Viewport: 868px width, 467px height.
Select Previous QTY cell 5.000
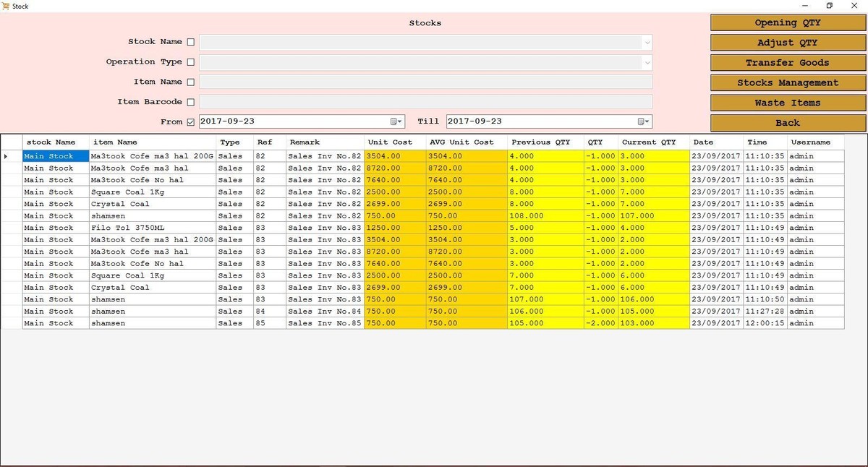coord(545,228)
